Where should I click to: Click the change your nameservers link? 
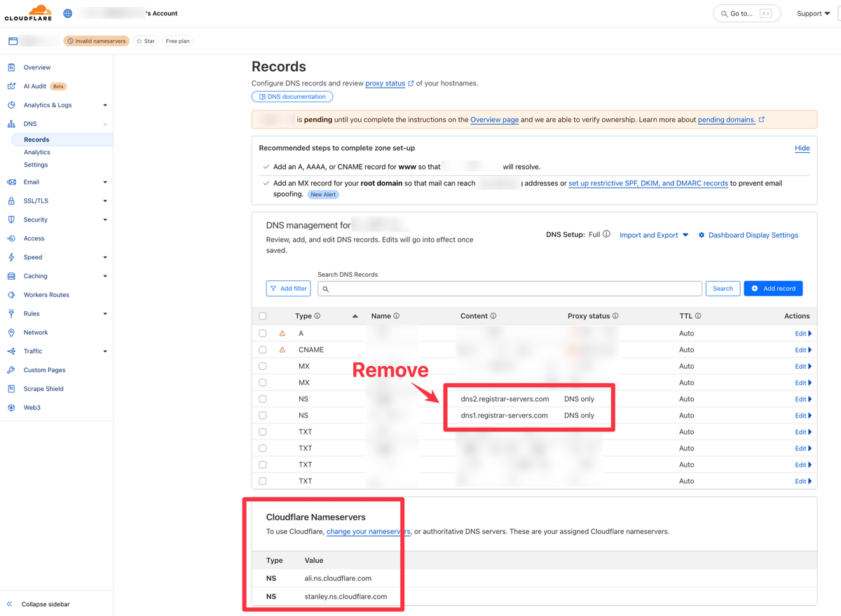[368, 532]
